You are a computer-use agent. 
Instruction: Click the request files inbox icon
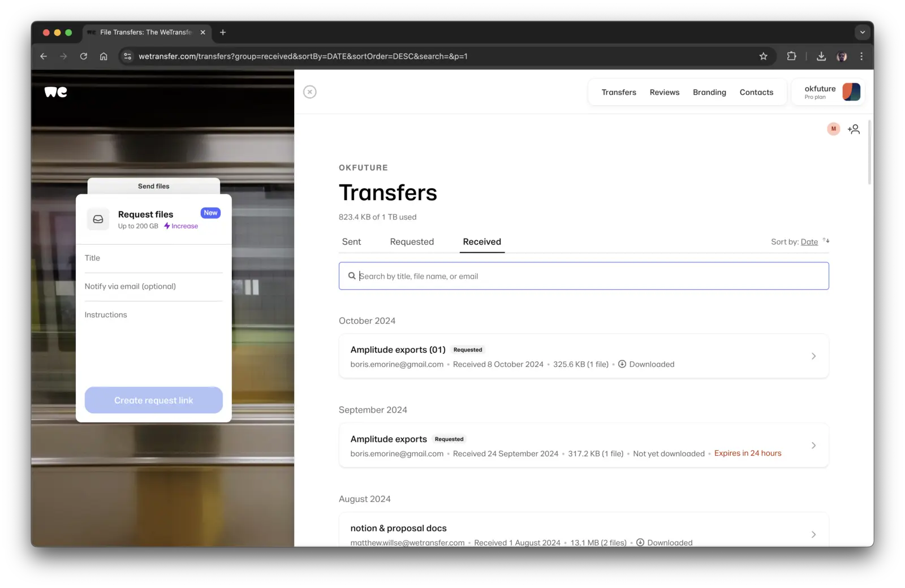tap(98, 219)
